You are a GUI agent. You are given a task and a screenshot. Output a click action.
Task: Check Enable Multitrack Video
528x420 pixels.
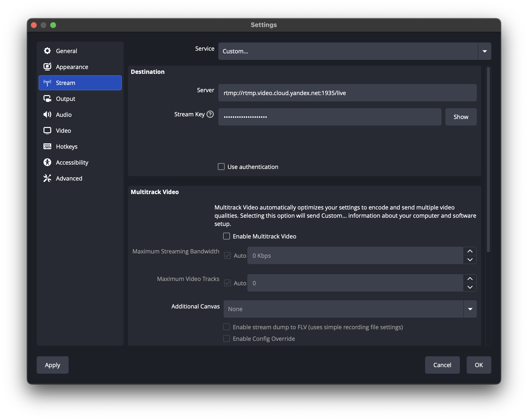[x=227, y=236]
